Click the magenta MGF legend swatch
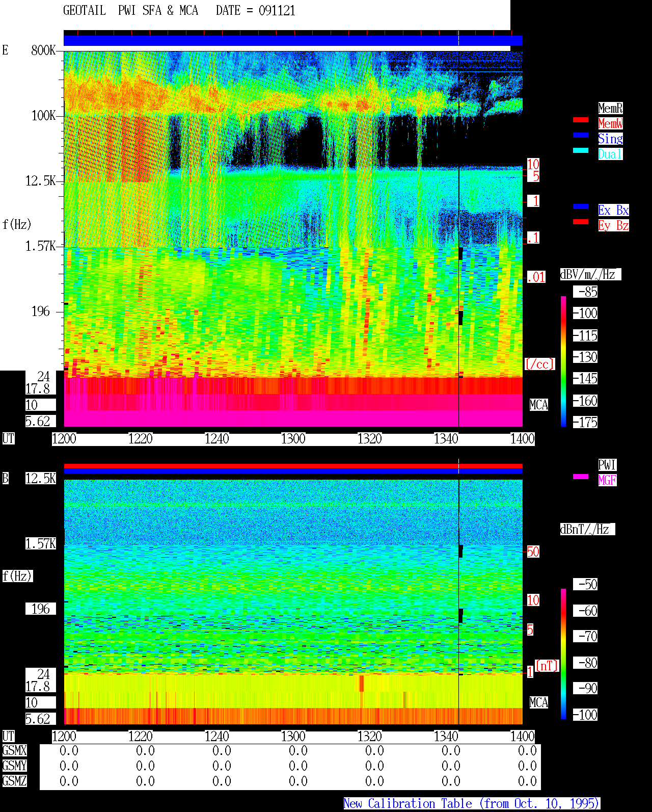This screenshot has height=812, width=652. [581, 477]
